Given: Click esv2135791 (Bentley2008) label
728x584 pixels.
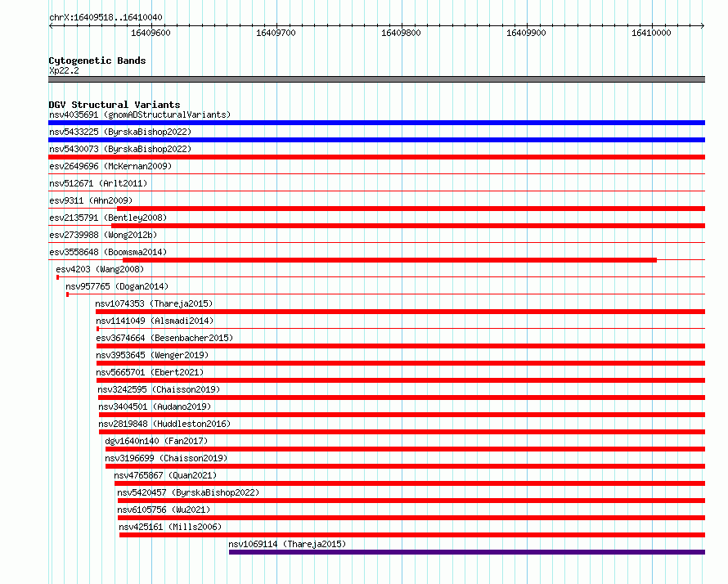Looking at the screenshot, I should tap(108, 218).
